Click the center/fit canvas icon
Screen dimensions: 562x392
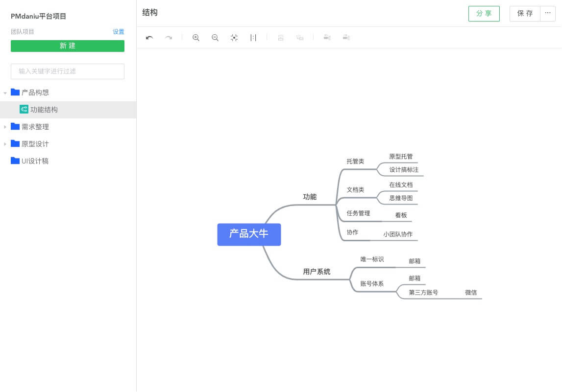point(234,38)
